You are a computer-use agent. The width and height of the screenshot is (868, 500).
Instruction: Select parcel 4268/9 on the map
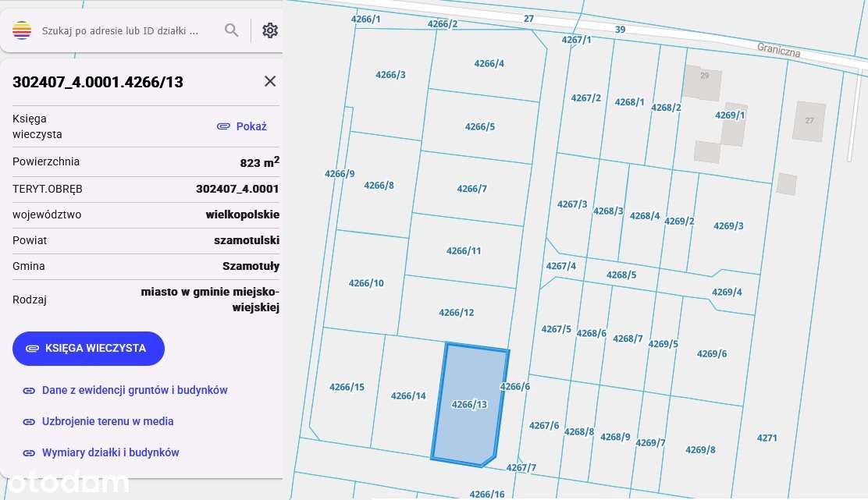615,437
